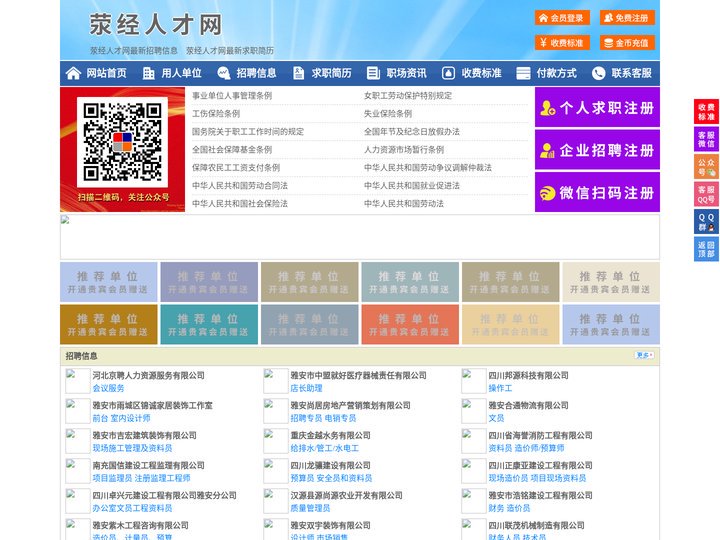720x540 pixels.
Task: Click orange 收费标准 header button
Action: point(562,43)
